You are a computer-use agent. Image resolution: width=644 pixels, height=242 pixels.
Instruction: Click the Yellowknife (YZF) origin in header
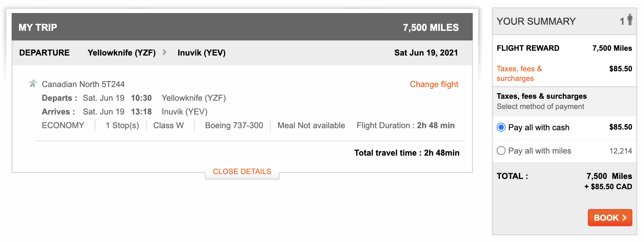tap(122, 53)
